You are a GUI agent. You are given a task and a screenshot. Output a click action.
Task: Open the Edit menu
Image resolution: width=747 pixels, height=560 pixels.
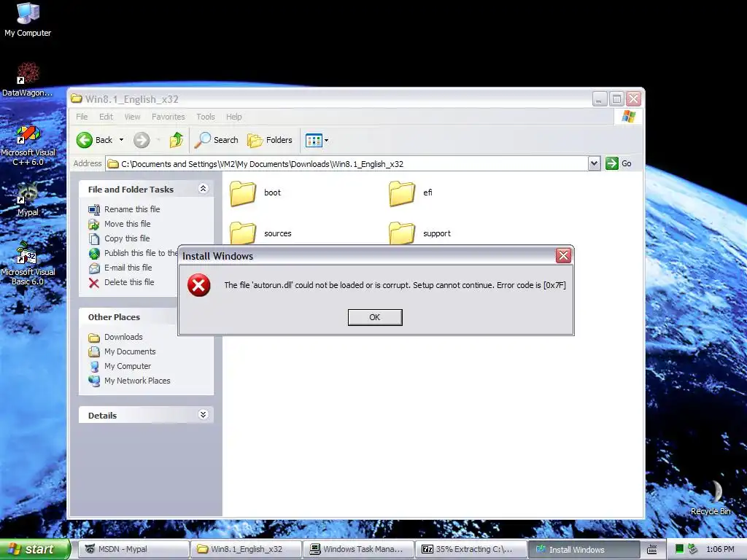[106, 117]
